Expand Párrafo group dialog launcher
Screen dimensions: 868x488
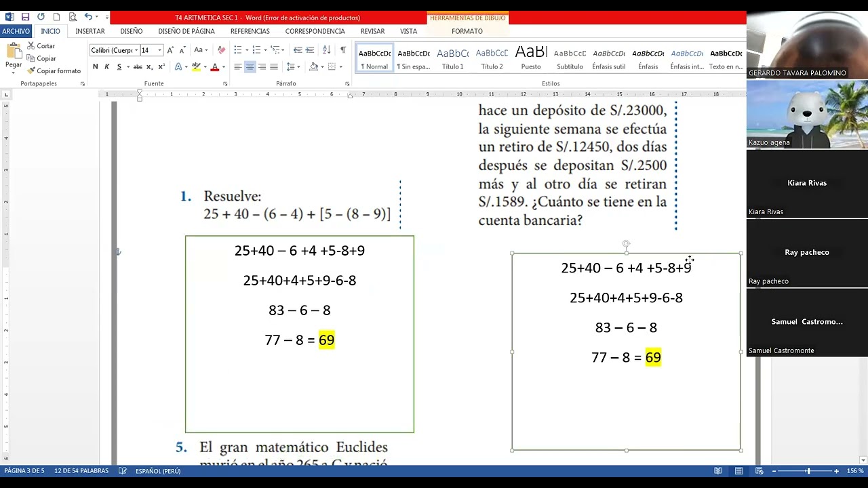pyautogui.click(x=347, y=84)
